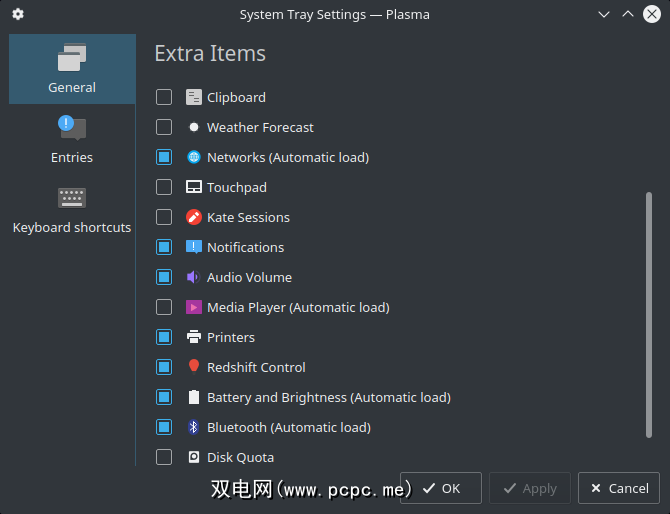Click the Redshift Control bulb icon
Image resolution: width=670 pixels, height=514 pixels.
(194, 367)
